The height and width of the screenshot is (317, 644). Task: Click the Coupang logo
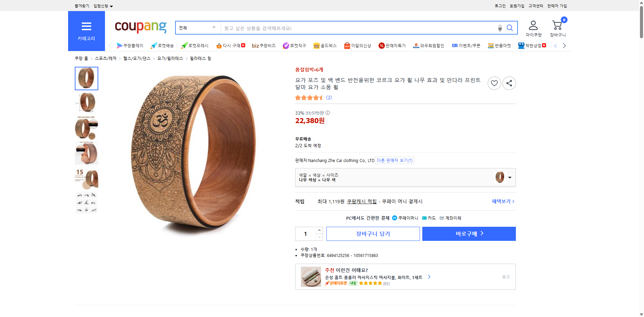click(140, 28)
